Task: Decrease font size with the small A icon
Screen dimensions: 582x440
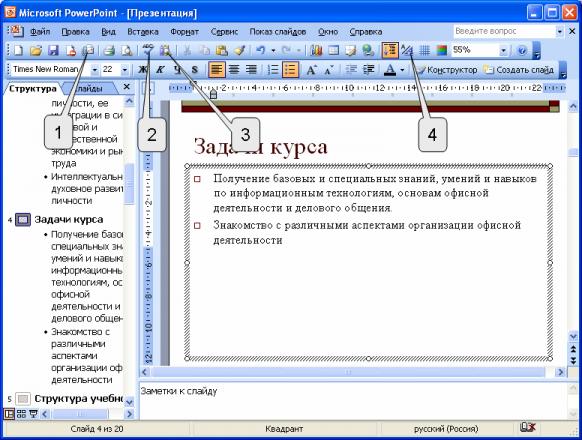Action: click(x=329, y=69)
